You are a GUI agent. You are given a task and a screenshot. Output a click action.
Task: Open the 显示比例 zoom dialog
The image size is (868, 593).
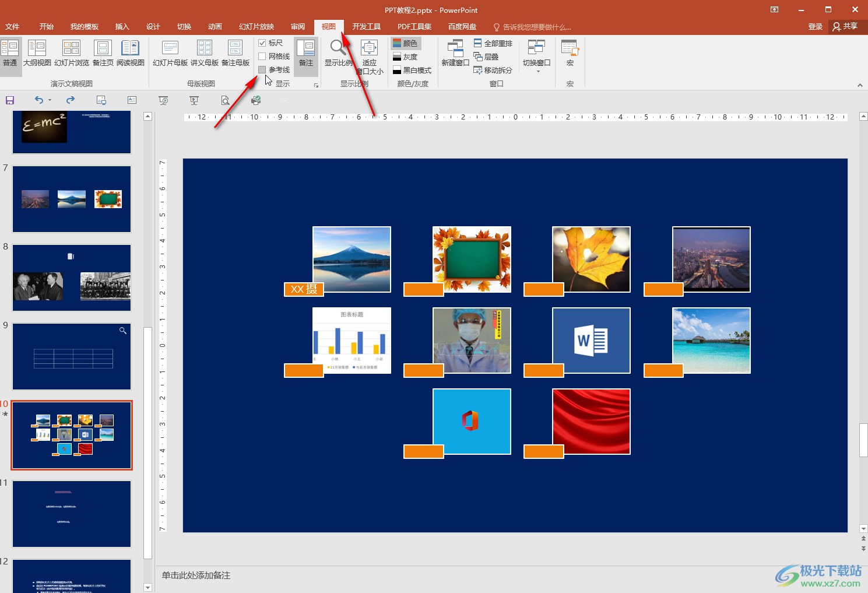point(339,54)
